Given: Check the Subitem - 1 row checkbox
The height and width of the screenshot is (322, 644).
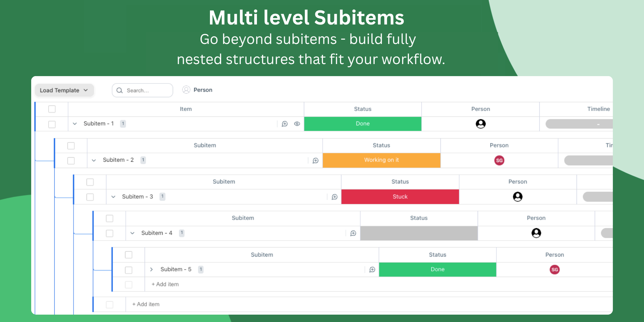Looking at the screenshot, I should (x=52, y=124).
